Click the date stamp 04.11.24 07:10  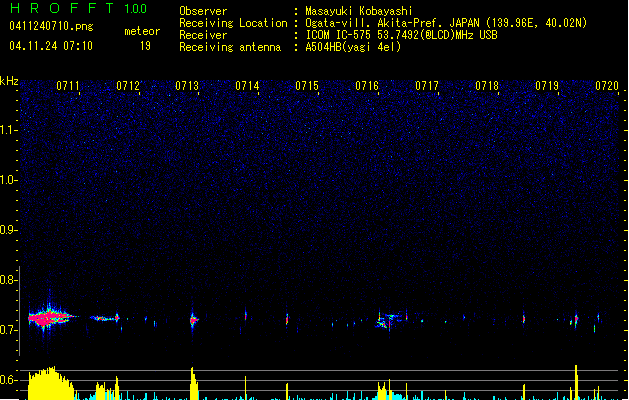pyautogui.click(x=51, y=46)
